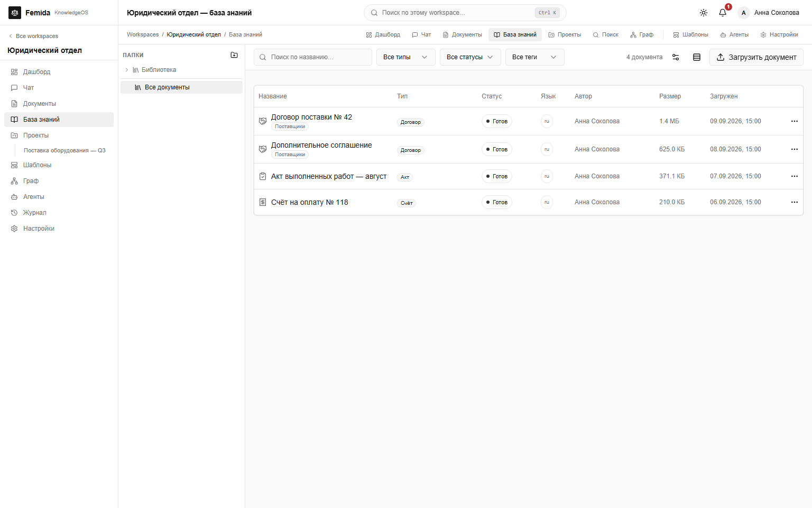Click the handshake icon beside Договор поставки № 42
Viewport: 812px width, 508px height.
coord(263,121)
